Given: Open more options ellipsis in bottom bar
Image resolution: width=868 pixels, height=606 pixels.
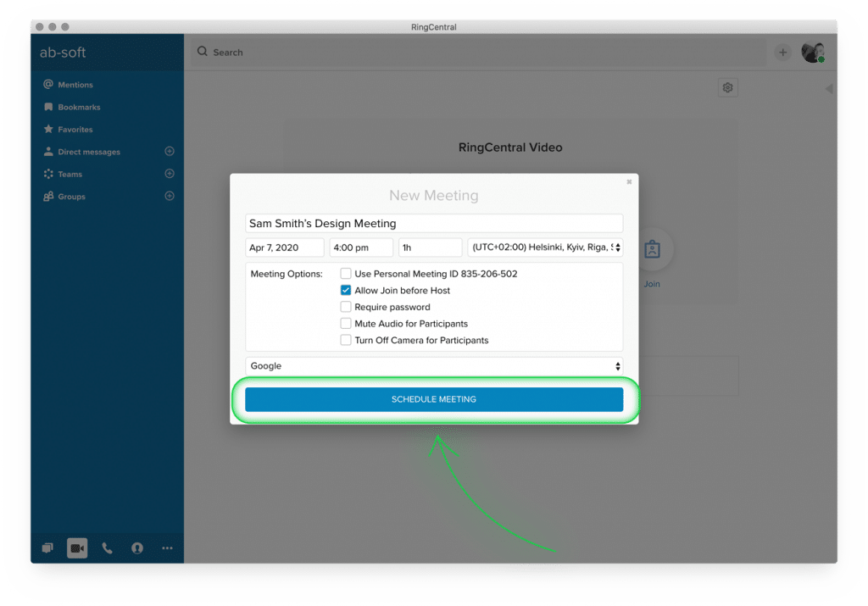Looking at the screenshot, I should pos(167,548).
